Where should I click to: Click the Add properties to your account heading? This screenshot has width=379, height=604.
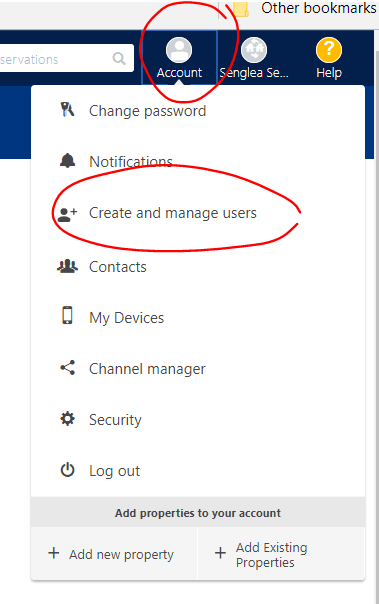click(198, 513)
